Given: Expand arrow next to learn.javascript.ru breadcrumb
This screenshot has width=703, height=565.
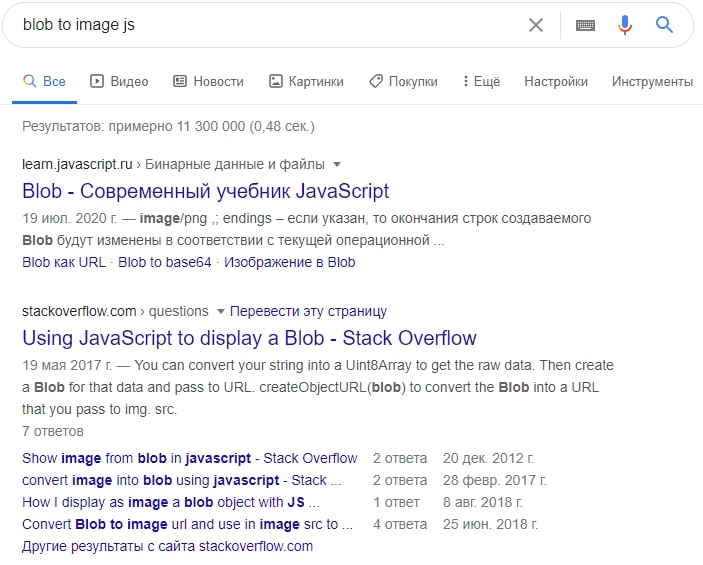Looking at the screenshot, I should (x=337, y=165).
